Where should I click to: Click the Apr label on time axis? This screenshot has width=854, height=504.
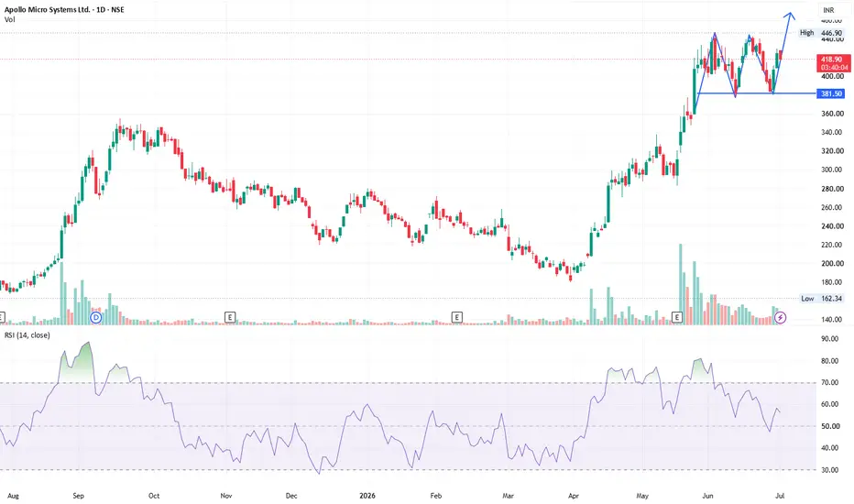[574, 496]
